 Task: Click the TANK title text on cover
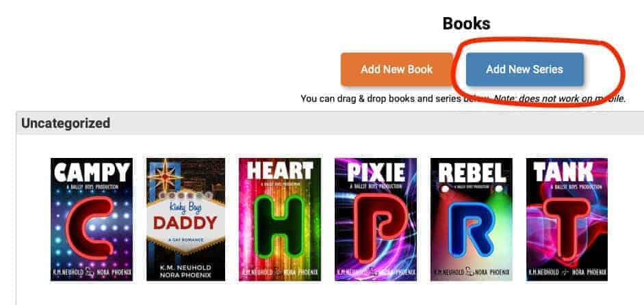[x=563, y=172]
